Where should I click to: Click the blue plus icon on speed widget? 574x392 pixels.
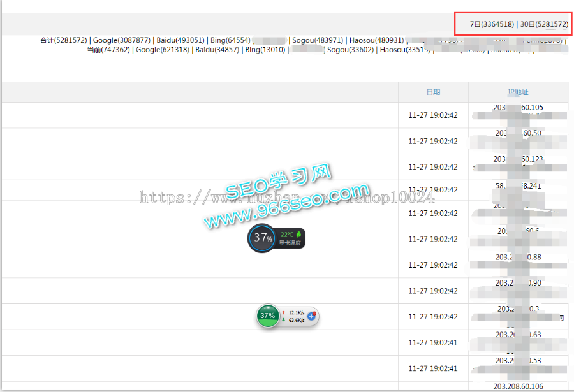click(x=311, y=316)
